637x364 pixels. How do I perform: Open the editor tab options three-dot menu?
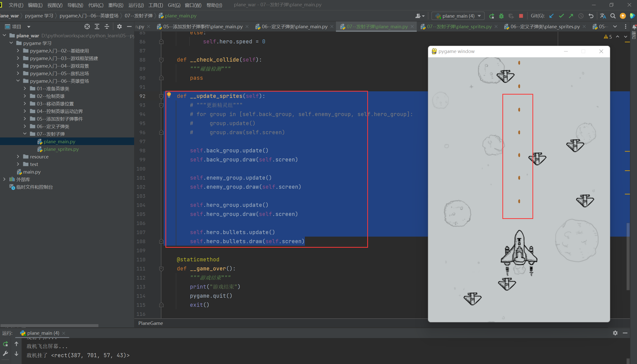[625, 26]
